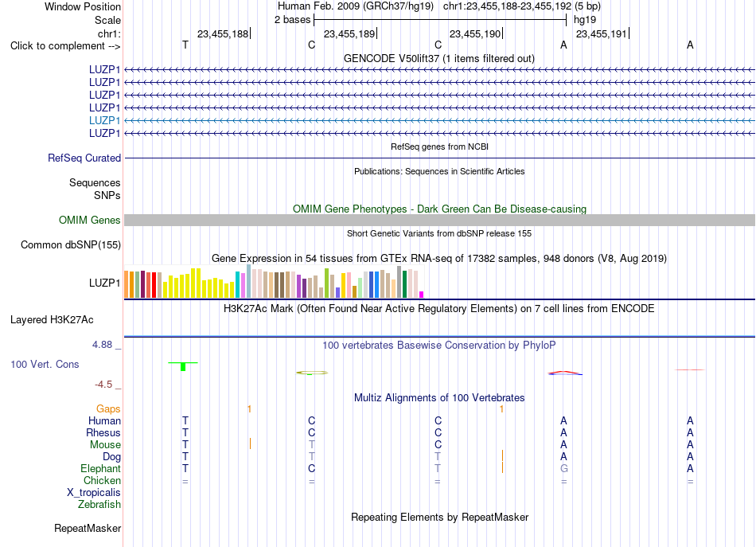
Task: Click the LUZP1 label beside GTEx bar chart
Action: [104, 283]
